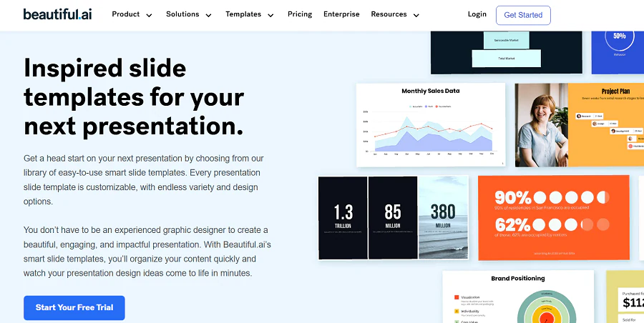This screenshot has width=644, height=323.
Task: Open the Monthly Sales Data slide thumbnail
Action: (x=431, y=125)
